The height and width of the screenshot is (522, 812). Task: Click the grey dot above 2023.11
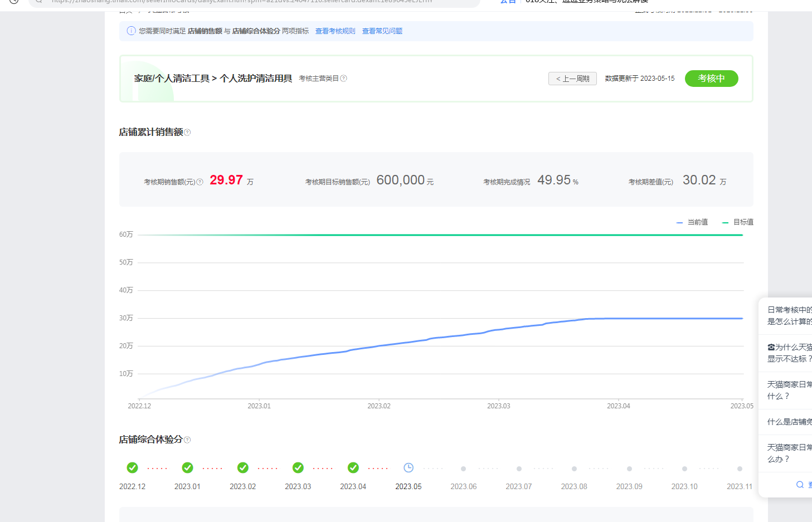tap(740, 469)
